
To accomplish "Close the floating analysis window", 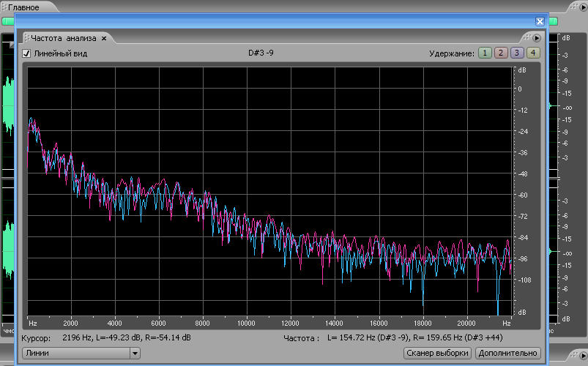I will pos(540,22).
